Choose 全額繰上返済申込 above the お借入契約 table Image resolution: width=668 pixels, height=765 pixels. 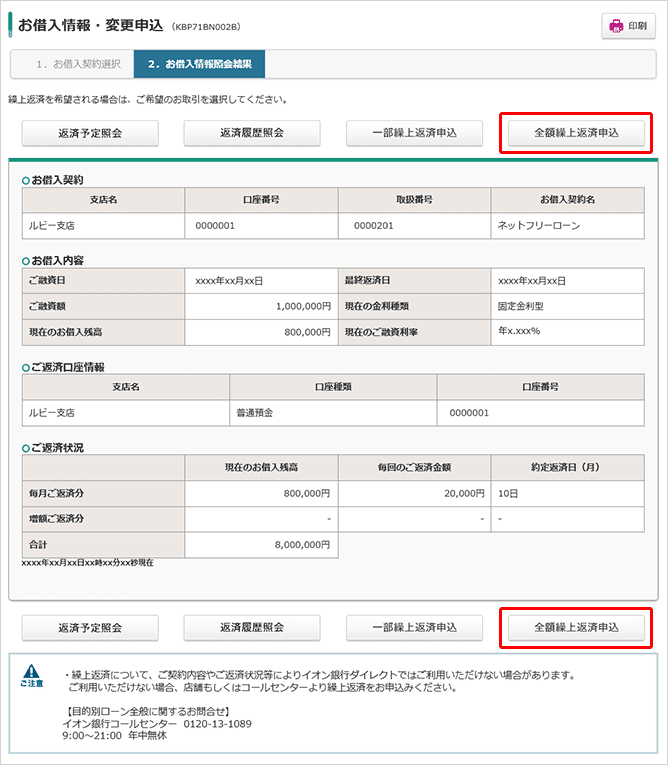(x=576, y=133)
